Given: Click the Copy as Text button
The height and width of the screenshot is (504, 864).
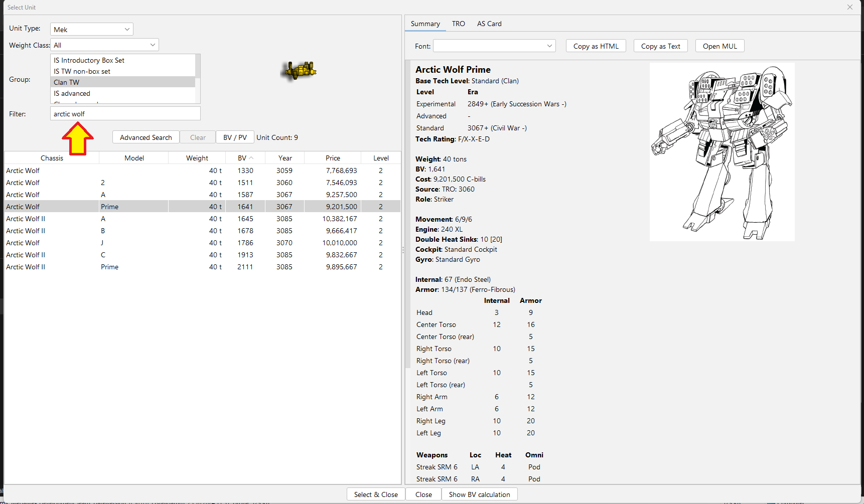Looking at the screenshot, I should click(660, 46).
